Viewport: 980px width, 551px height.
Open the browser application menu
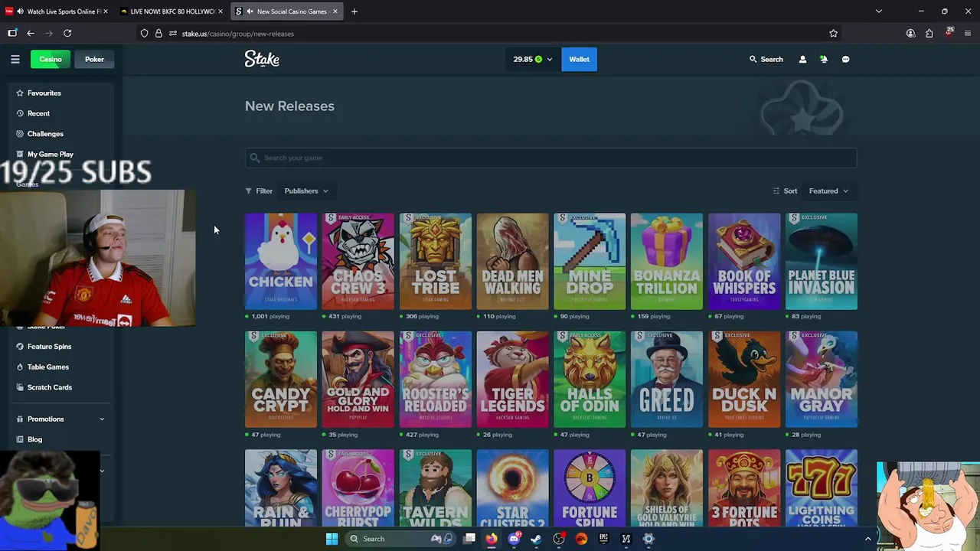[968, 33]
